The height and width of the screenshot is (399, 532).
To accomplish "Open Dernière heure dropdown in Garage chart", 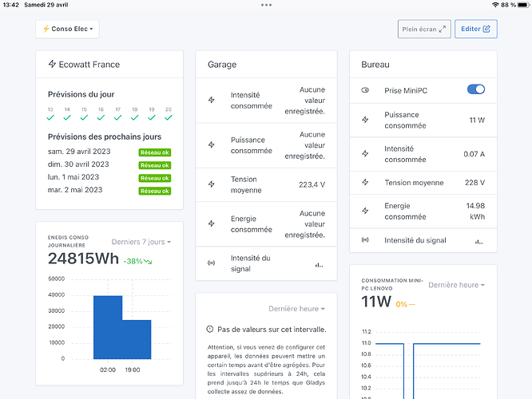I will 297,309.
